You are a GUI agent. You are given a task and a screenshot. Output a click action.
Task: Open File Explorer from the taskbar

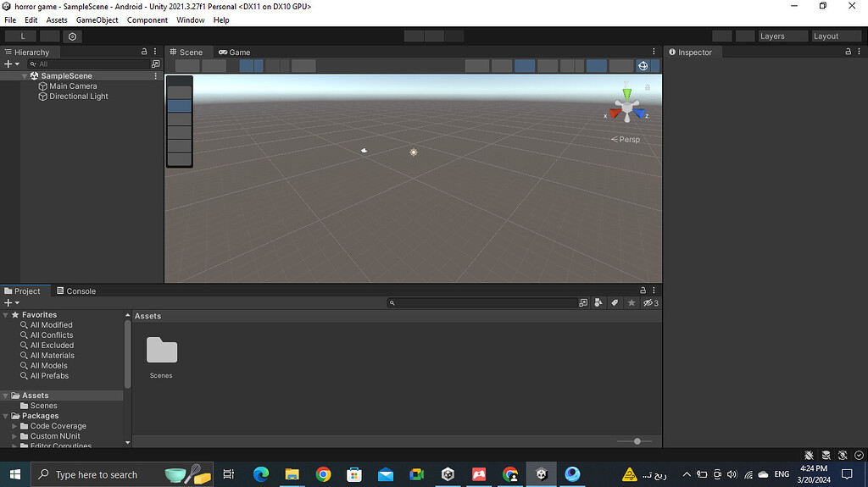click(292, 474)
